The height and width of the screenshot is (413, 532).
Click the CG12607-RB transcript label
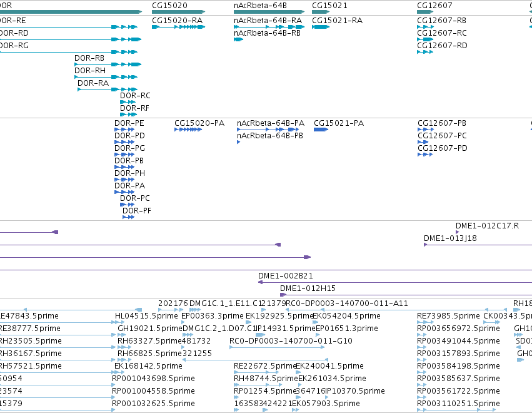441,21
